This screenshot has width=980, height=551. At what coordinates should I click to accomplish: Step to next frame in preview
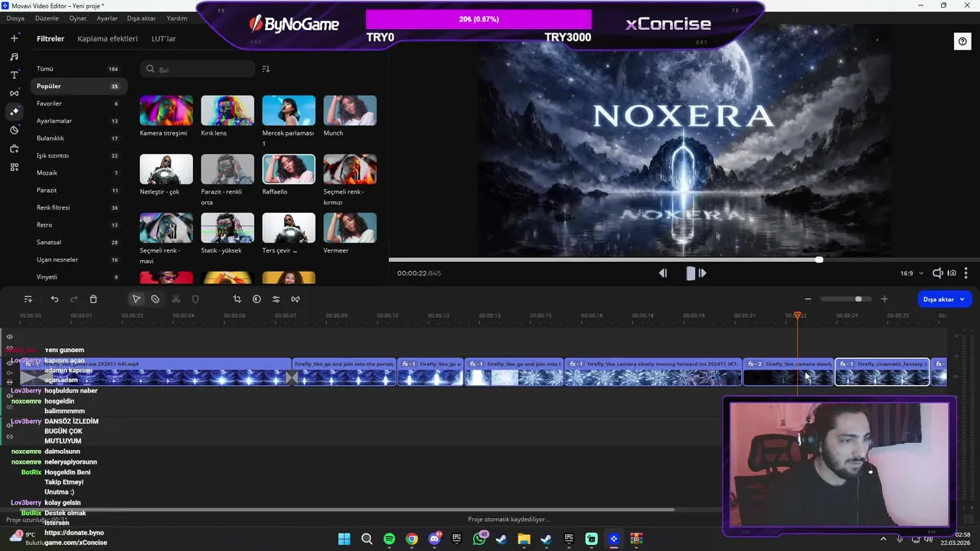[x=702, y=273]
